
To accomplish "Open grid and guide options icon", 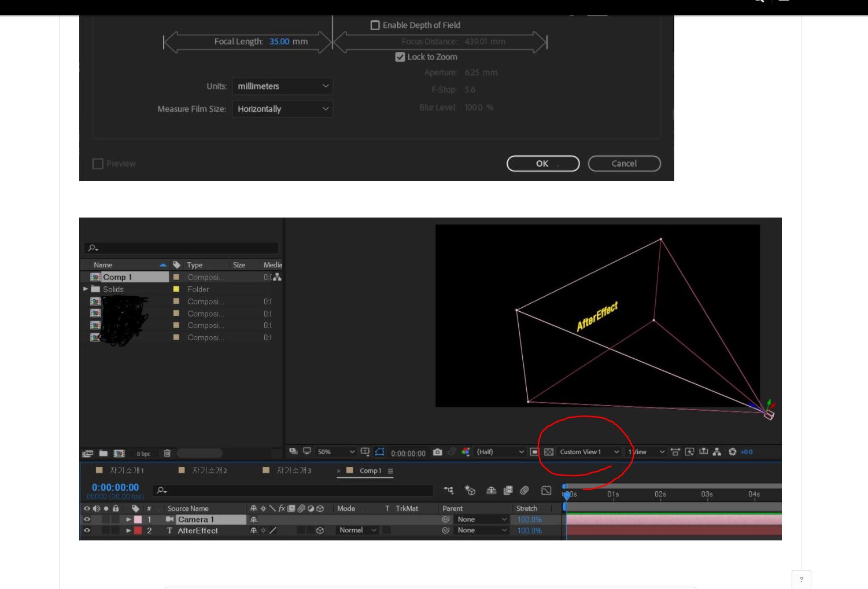I will tap(365, 451).
